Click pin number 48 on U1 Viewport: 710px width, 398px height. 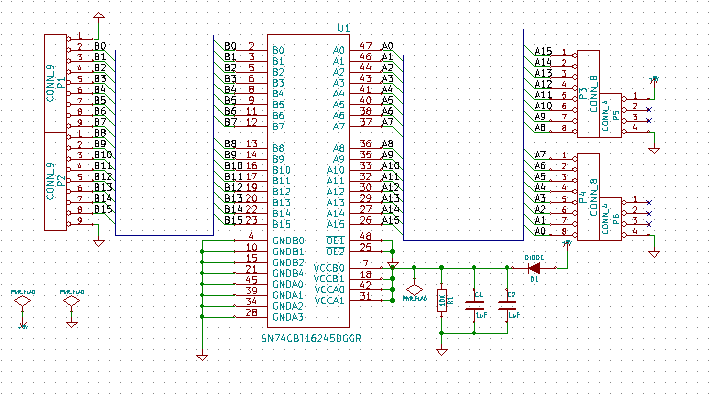click(x=365, y=236)
